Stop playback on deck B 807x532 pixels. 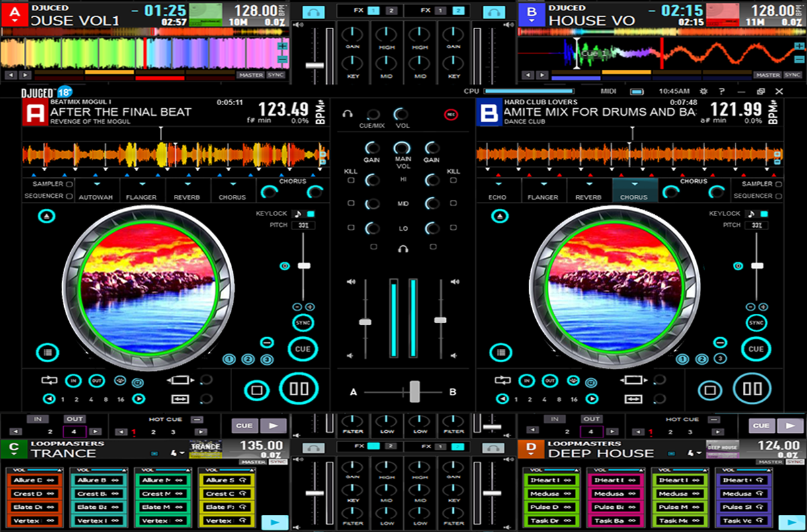point(710,389)
